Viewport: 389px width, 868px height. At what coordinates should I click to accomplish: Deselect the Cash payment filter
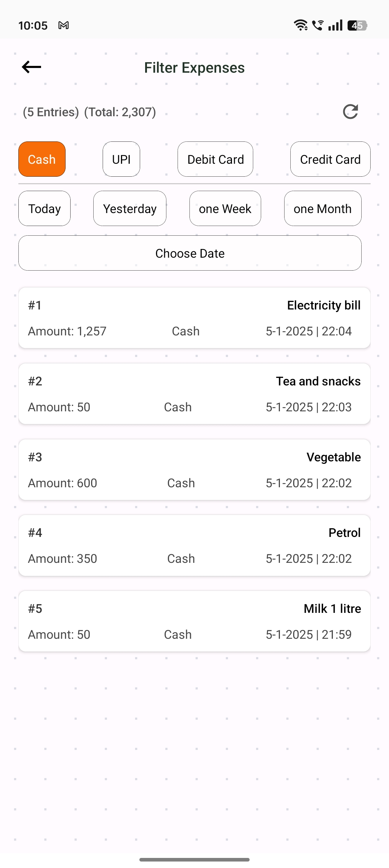point(42,159)
